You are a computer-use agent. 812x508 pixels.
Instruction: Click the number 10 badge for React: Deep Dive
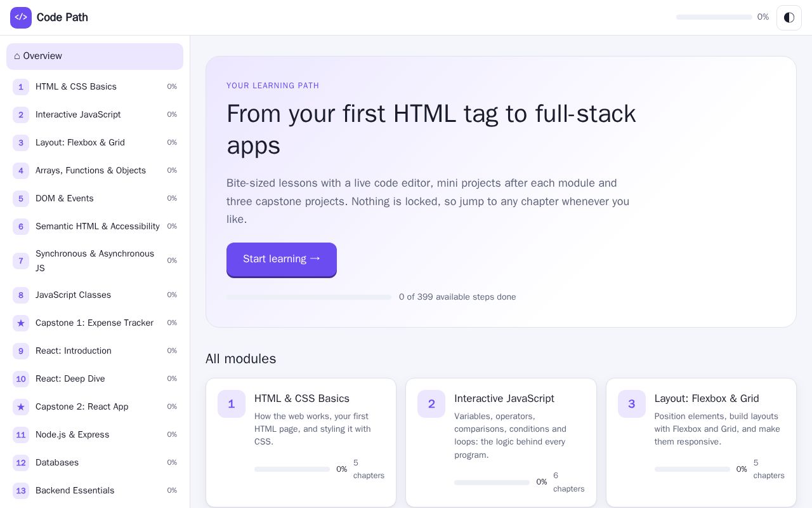[x=21, y=379]
